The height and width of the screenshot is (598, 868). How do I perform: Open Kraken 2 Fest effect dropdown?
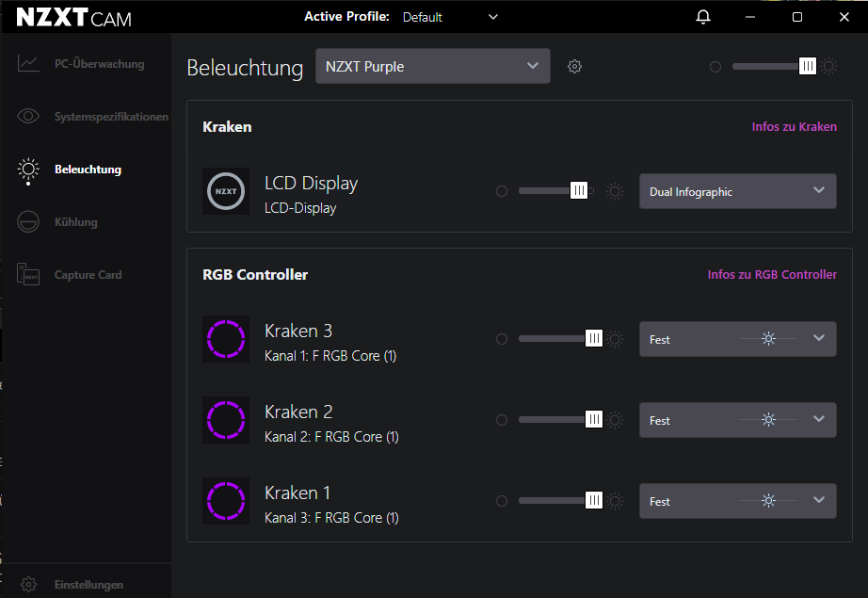click(737, 420)
